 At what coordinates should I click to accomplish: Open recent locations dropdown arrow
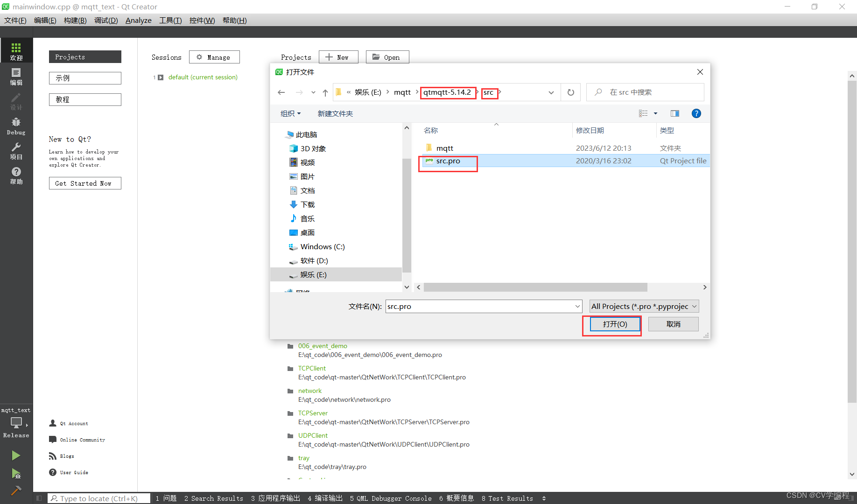pos(313,92)
